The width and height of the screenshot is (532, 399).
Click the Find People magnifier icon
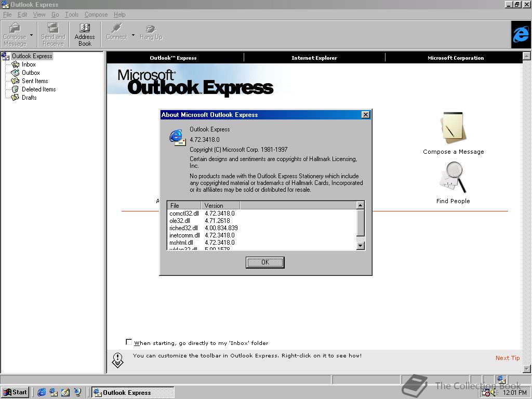tap(453, 178)
